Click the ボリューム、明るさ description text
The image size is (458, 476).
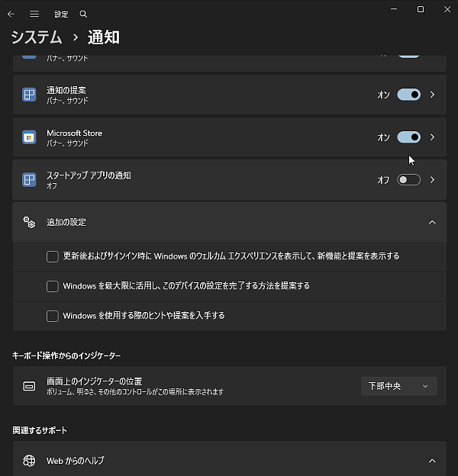[x=135, y=392]
